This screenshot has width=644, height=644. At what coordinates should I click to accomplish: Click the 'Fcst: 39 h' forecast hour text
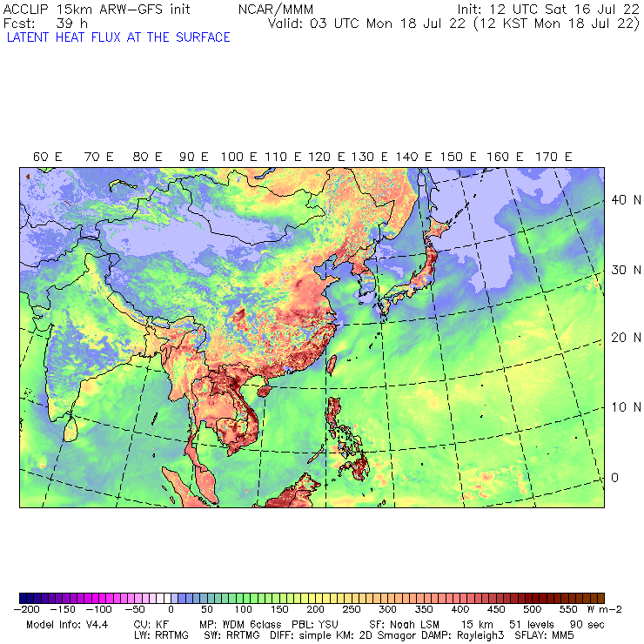[x=45, y=23]
